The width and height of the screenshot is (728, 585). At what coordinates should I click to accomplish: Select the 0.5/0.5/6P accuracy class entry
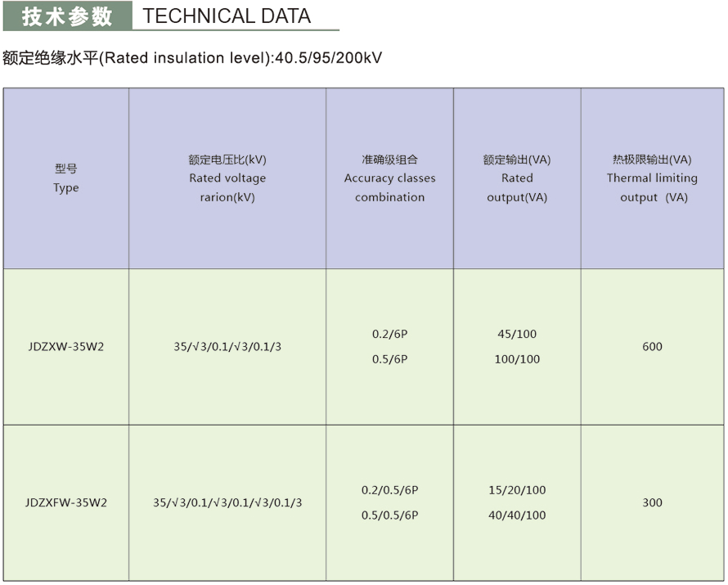(x=389, y=515)
